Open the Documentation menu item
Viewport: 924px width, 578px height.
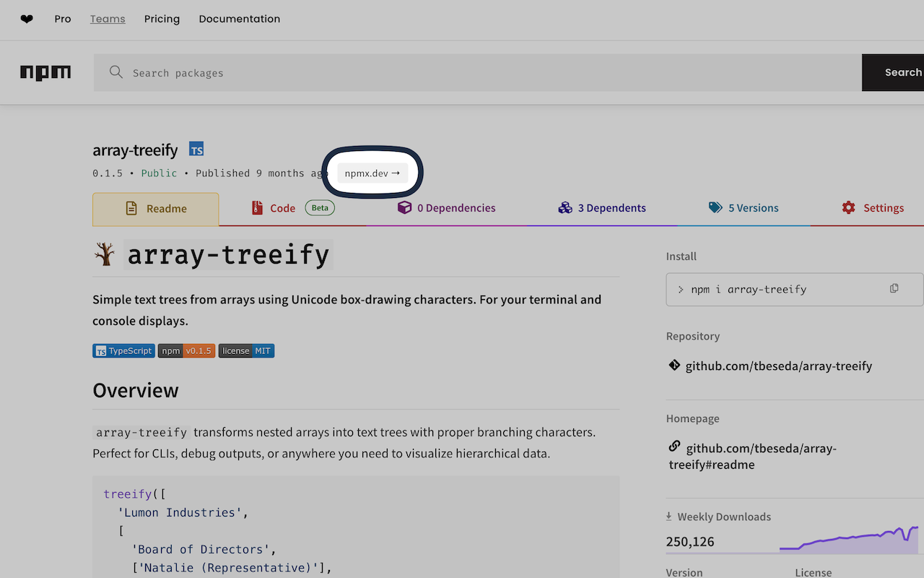pos(239,19)
